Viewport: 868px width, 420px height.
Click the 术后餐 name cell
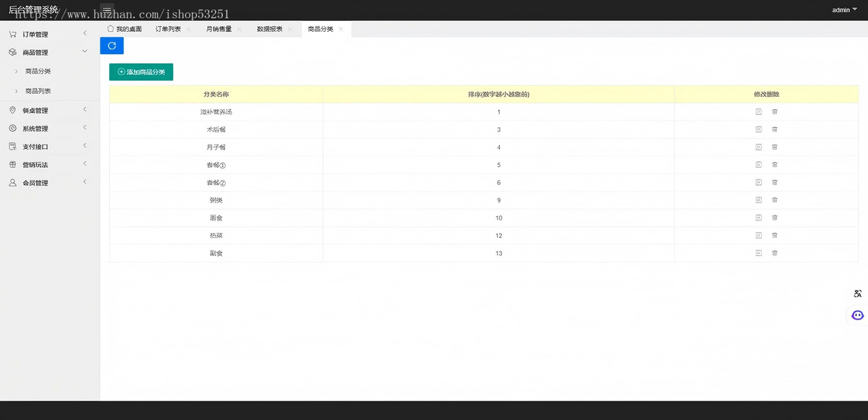pos(216,129)
